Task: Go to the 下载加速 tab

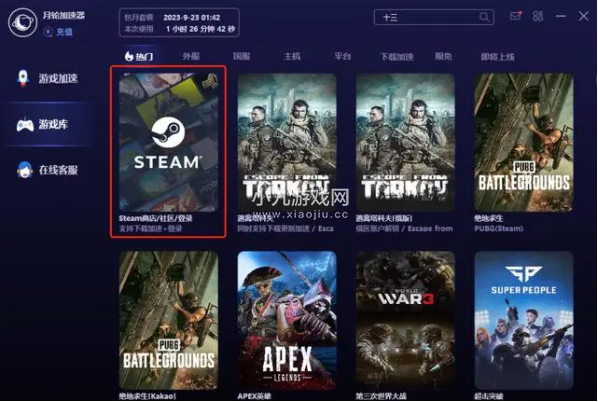Action: [397, 57]
